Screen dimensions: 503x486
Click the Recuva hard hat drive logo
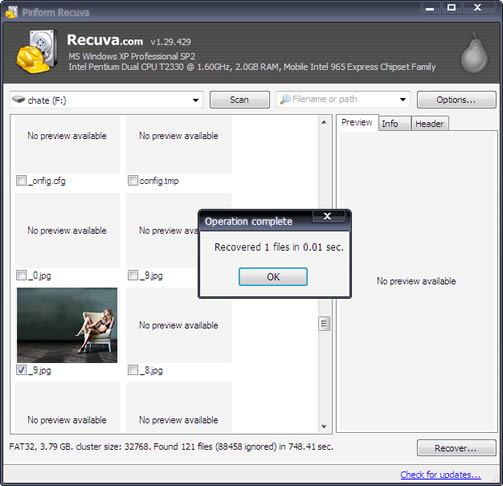coord(36,51)
